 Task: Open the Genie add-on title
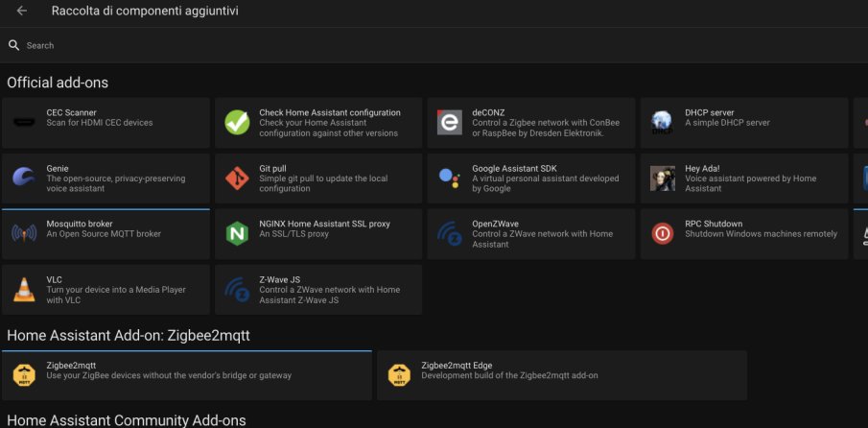pos(58,168)
